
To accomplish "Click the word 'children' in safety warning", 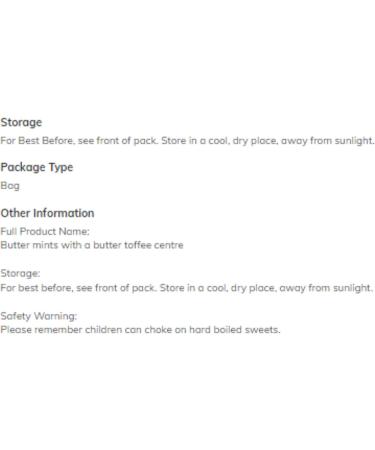I will [103, 330].
